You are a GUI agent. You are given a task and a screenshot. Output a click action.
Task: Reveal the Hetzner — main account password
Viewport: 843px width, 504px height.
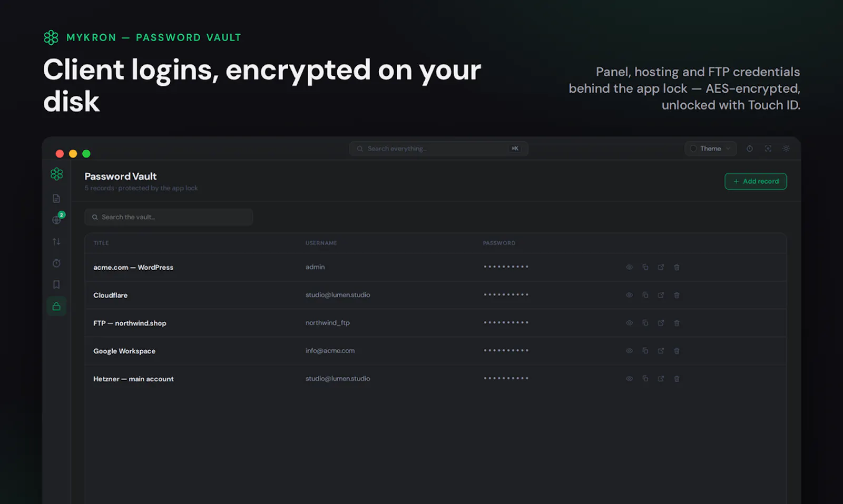tap(629, 379)
